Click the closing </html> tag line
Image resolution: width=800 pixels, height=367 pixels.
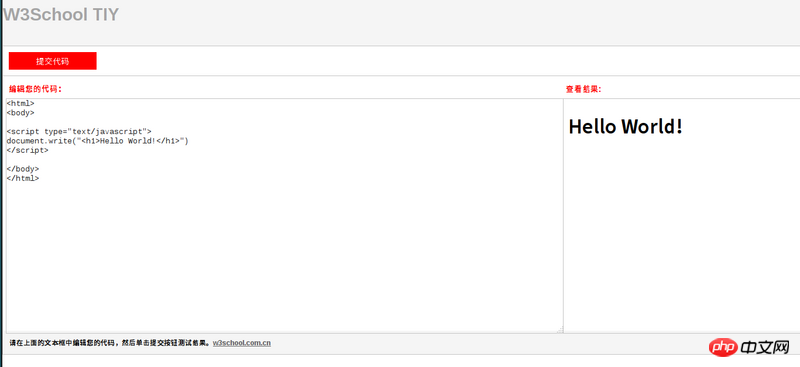(23, 178)
